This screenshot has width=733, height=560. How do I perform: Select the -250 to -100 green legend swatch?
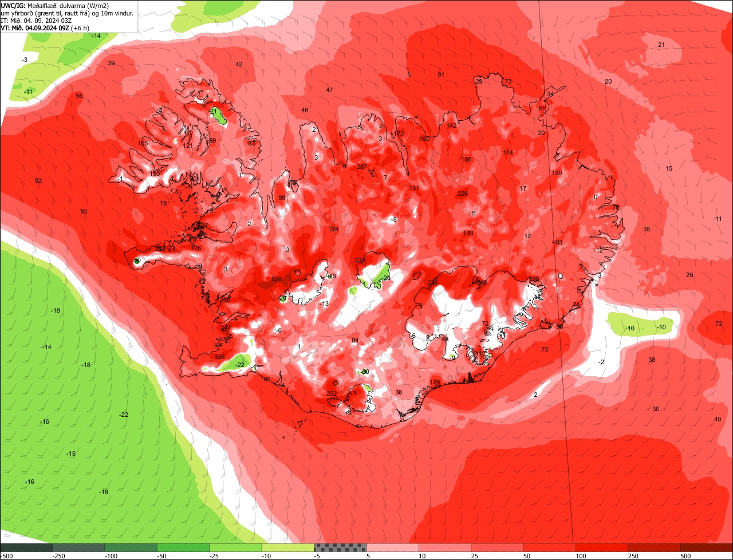78,548
